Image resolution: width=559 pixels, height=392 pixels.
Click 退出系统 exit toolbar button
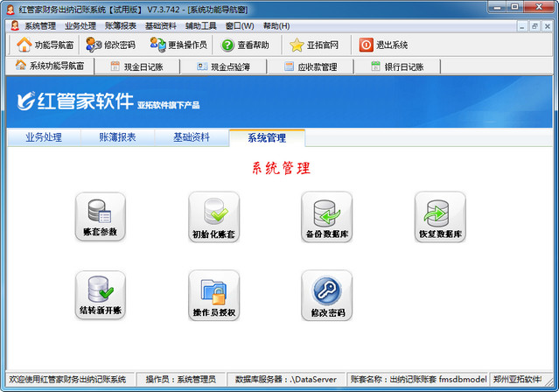(x=383, y=45)
